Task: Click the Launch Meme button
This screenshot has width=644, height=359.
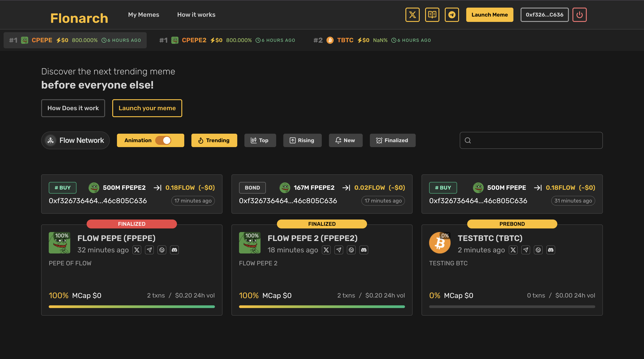Action: [489, 15]
